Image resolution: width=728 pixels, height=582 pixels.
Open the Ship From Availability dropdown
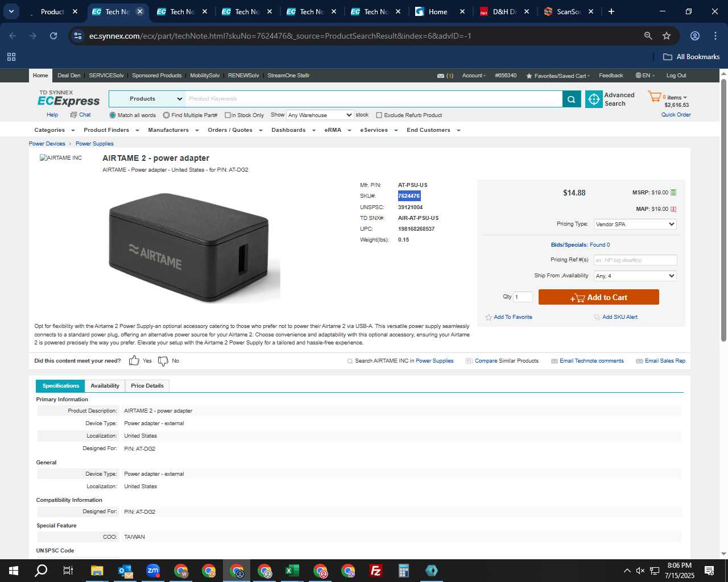pyautogui.click(x=635, y=276)
